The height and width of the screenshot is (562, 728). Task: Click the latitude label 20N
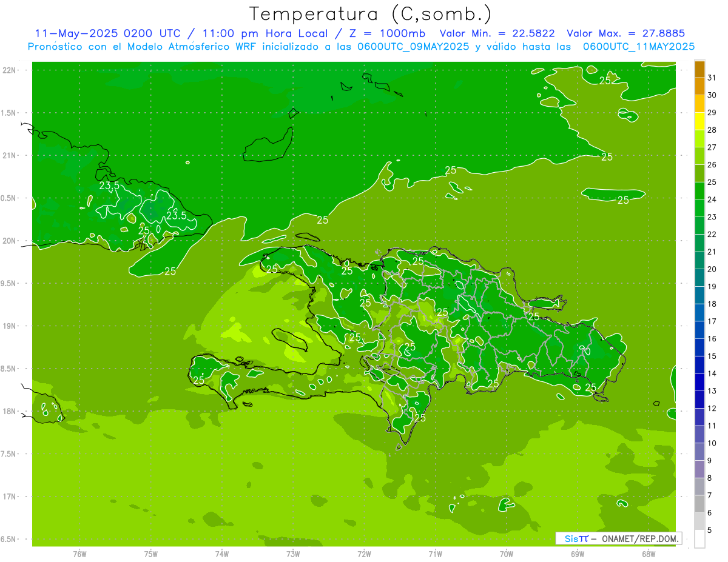point(9,241)
